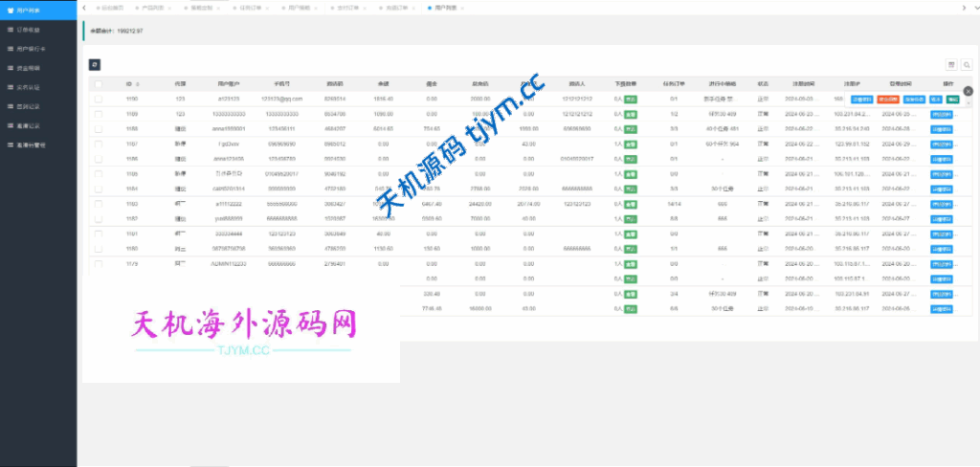The height and width of the screenshot is (467, 980).
Task: Click the green action button in row 1190
Action: pyautogui.click(x=953, y=99)
